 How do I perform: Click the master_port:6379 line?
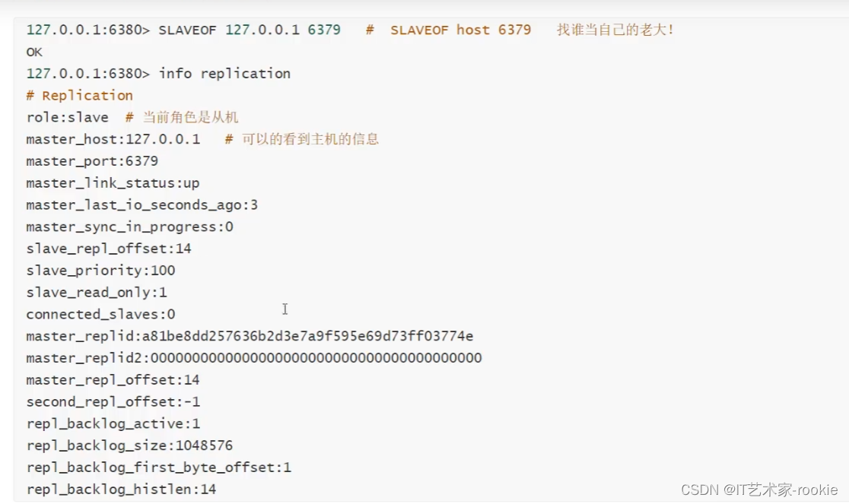click(x=91, y=161)
